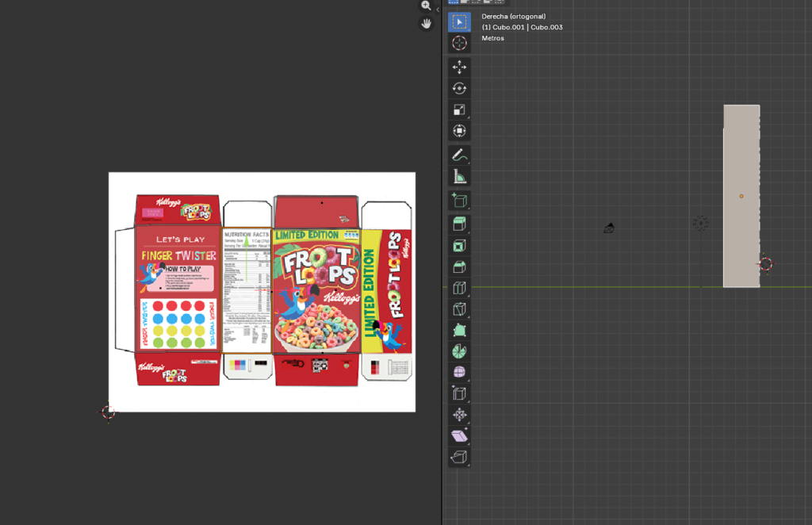This screenshot has height=525, width=812.
Task: Switch to the Rotate tool
Action: click(459, 89)
